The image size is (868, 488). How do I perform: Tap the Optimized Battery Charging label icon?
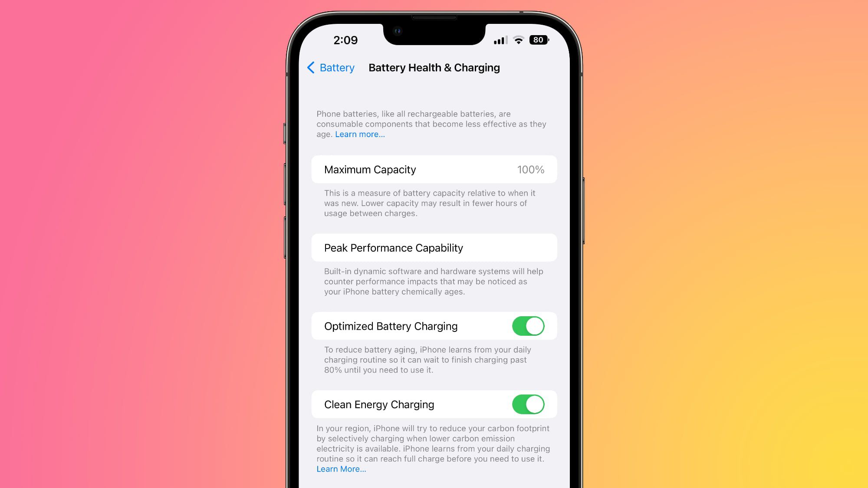[391, 326]
